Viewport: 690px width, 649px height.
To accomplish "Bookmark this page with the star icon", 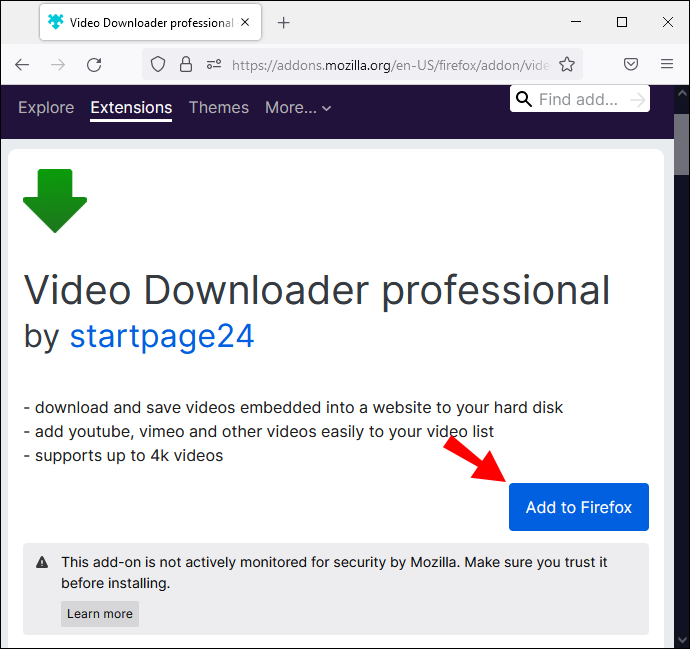I will point(567,65).
